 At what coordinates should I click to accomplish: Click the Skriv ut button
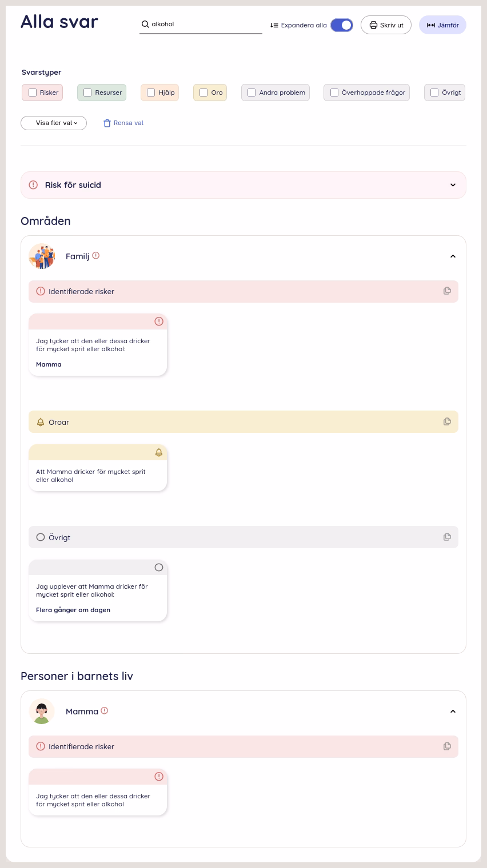(386, 25)
